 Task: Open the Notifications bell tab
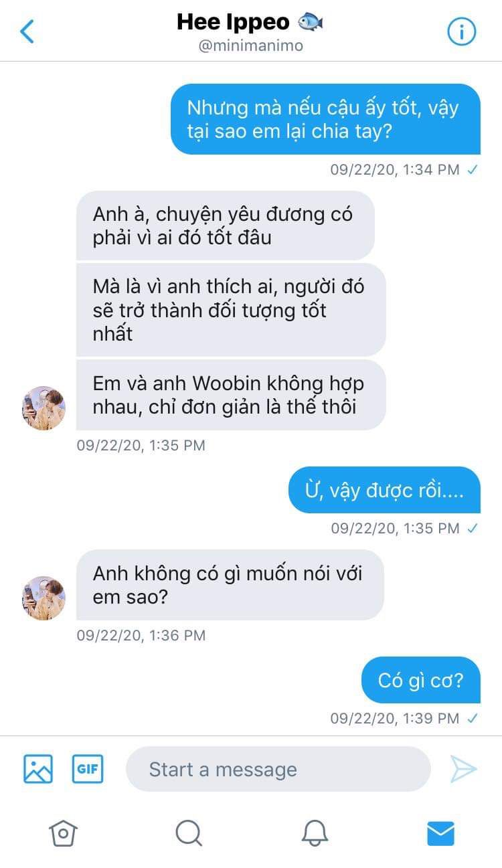[x=315, y=833]
